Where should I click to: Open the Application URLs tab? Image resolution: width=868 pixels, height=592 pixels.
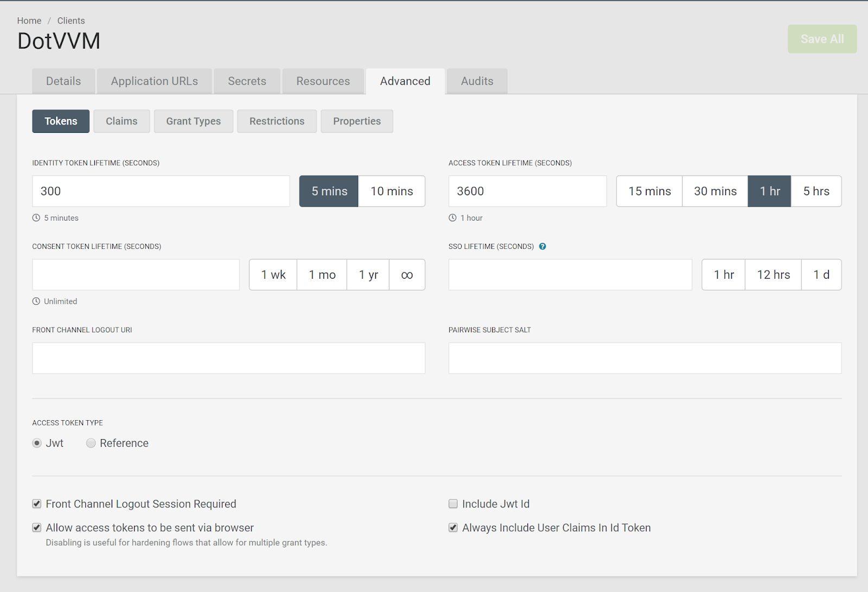155,81
